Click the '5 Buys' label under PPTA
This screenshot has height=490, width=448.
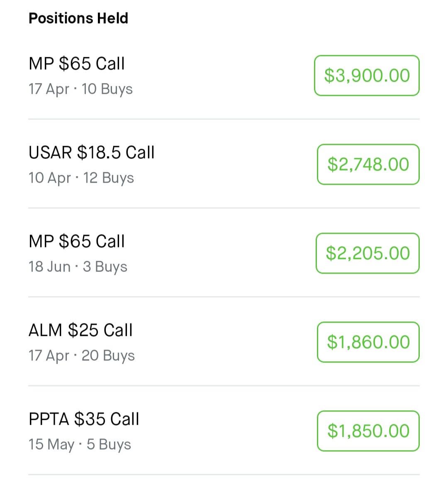click(109, 445)
